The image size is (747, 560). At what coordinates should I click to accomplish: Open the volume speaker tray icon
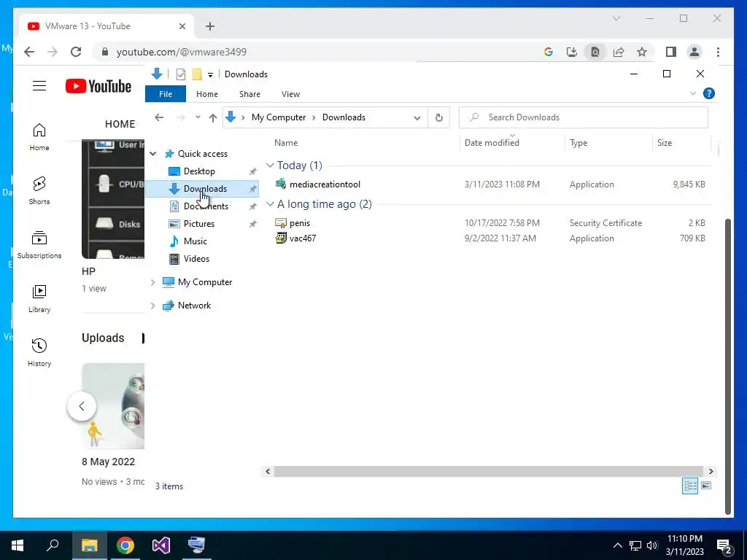coord(652,545)
